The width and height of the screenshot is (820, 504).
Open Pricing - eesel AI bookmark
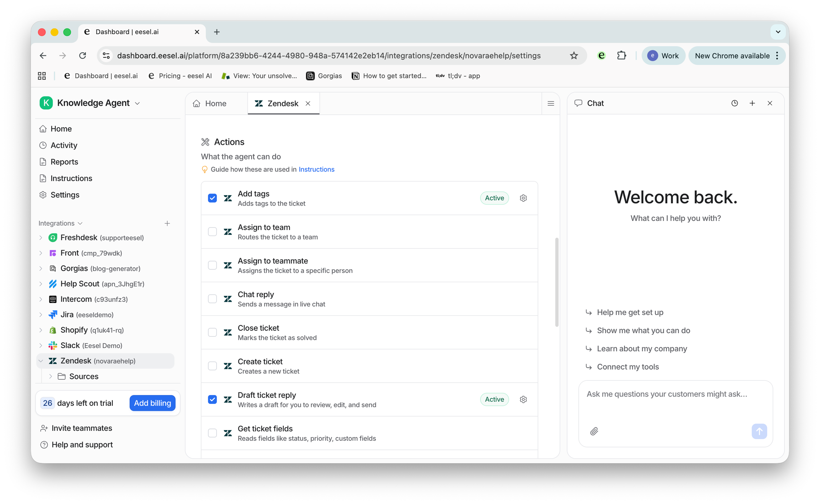180,76
